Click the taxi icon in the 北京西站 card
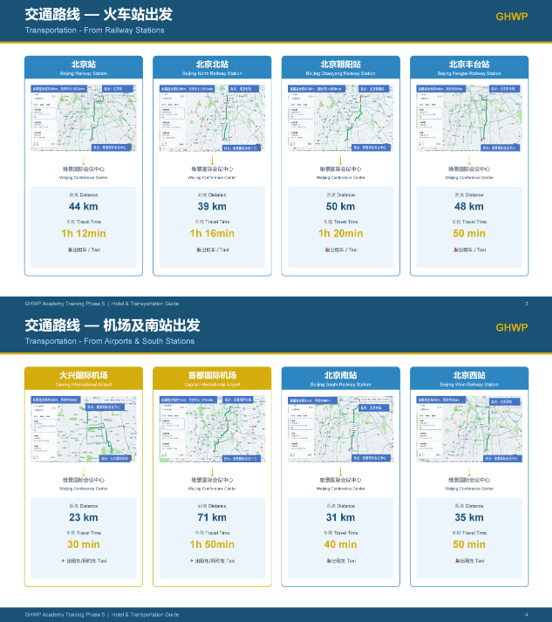This screenshot has height=622, width=552. tap(457, 561)
